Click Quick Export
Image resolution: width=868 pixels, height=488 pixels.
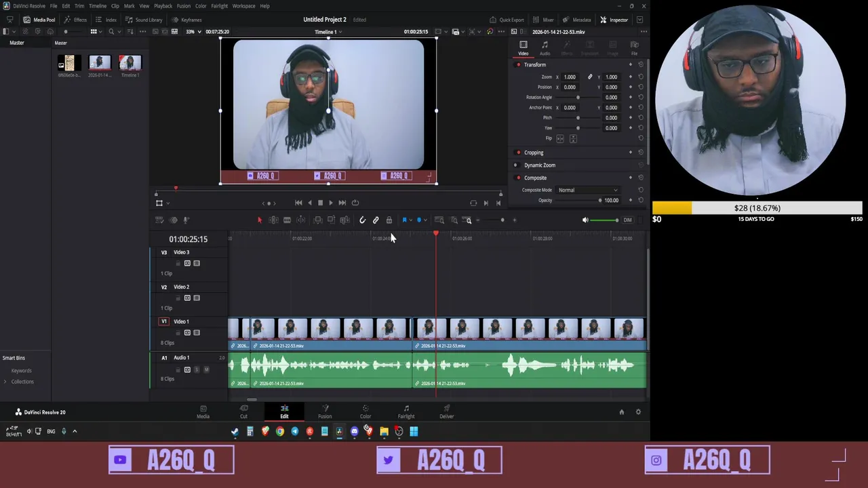(507, 20)
